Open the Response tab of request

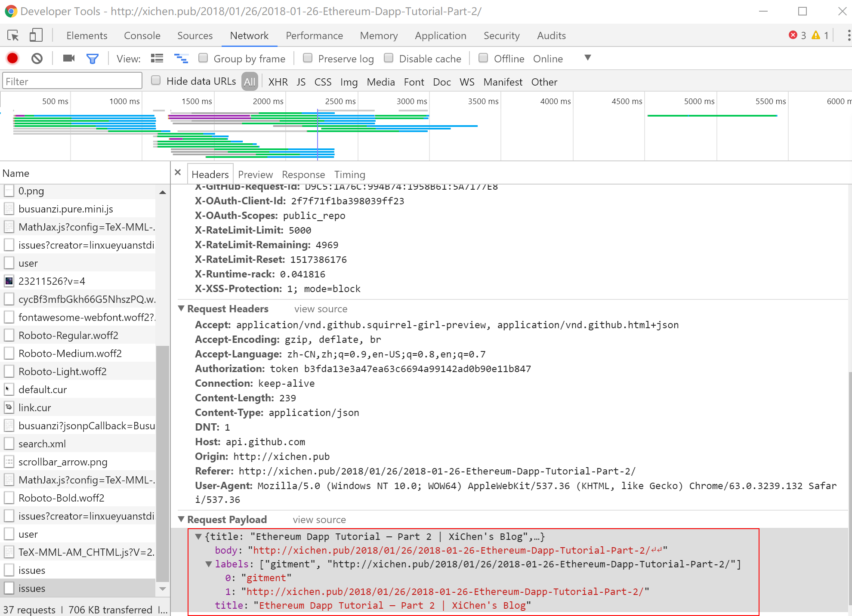coord(303,174)
